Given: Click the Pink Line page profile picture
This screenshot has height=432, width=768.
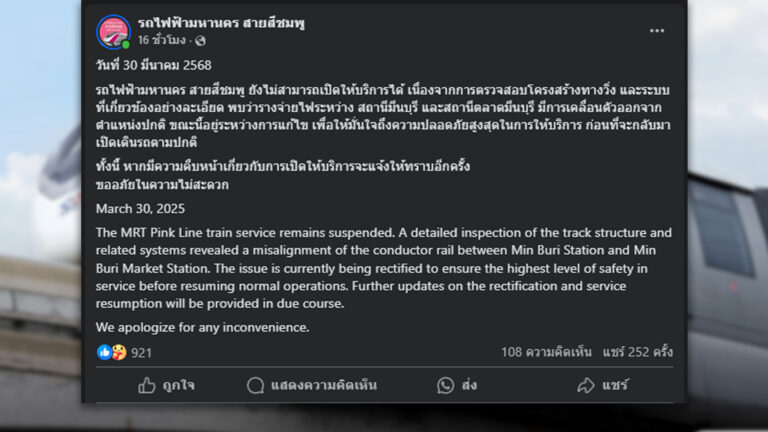Looking at the screenshot, I should click(113, 31).
